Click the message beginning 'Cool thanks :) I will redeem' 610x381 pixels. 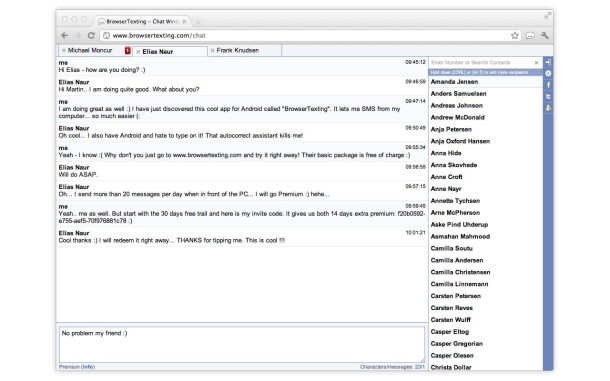coord(172,241)
